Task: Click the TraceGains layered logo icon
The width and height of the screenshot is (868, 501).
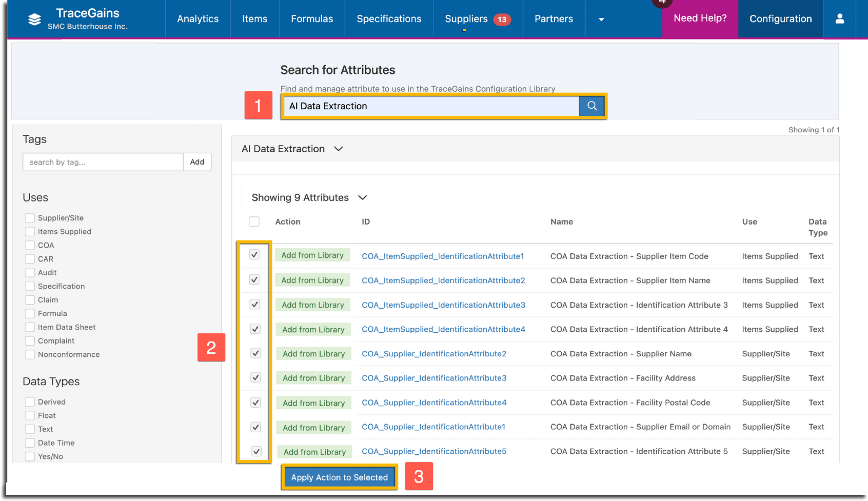Action: pyautogui.click(x=34, y=19)
